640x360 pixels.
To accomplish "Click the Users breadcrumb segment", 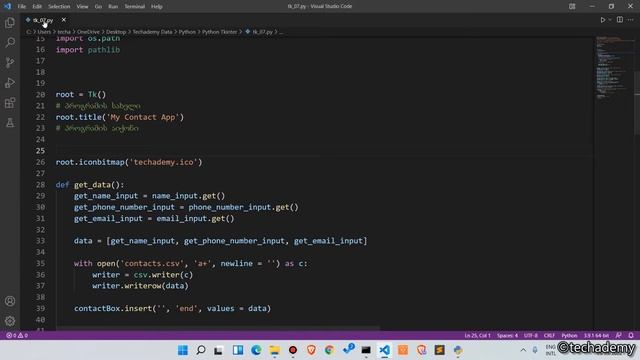I will 44,32.
